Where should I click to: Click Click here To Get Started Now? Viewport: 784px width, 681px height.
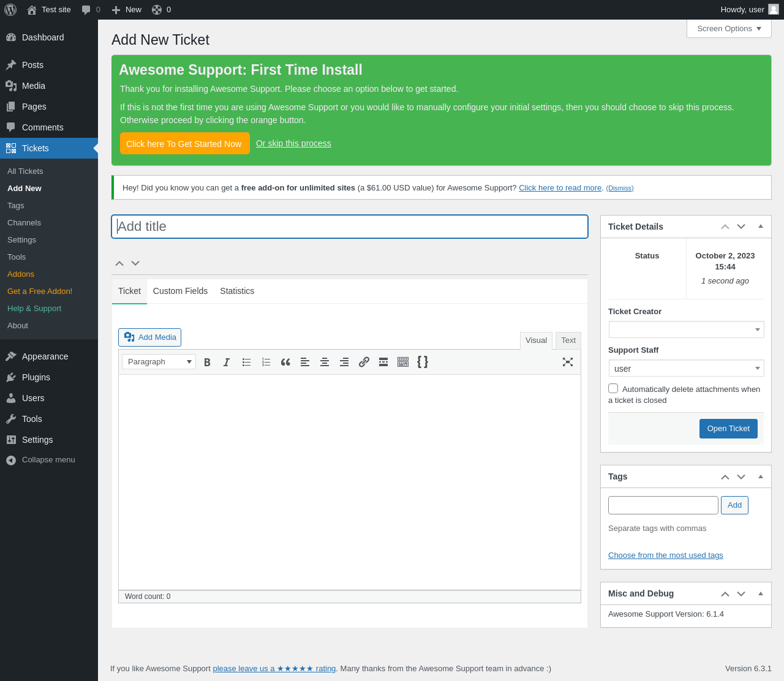(184, 143)
